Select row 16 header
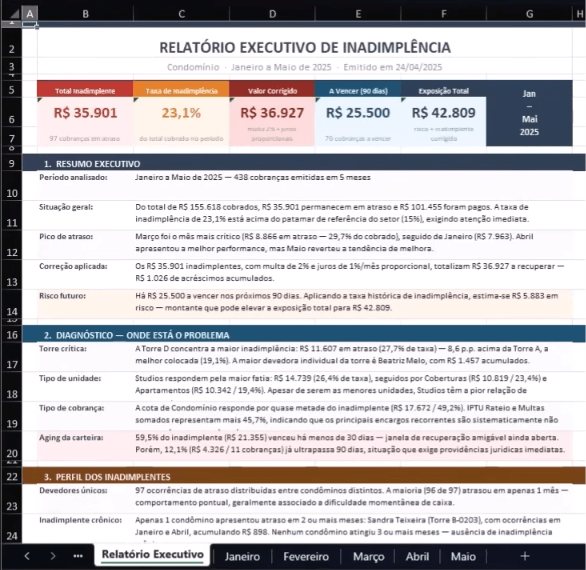Screen dimensions: 586x570 coord(12,335)
